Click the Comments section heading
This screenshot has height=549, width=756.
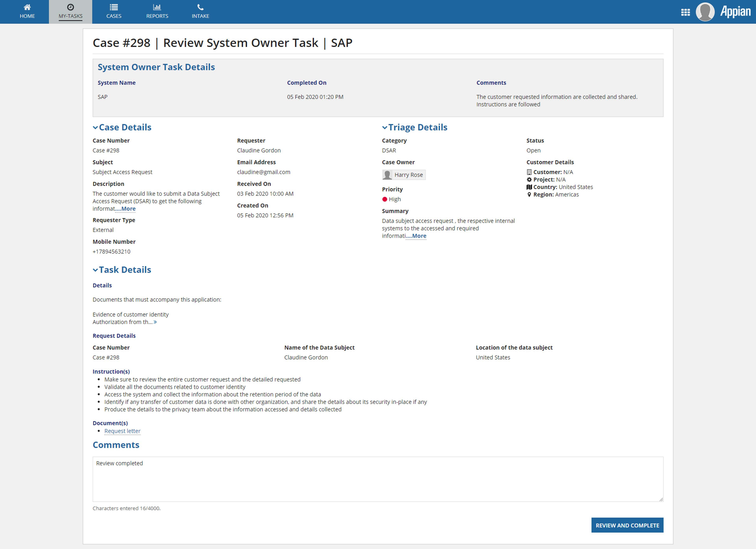click(x=116, y=445)
